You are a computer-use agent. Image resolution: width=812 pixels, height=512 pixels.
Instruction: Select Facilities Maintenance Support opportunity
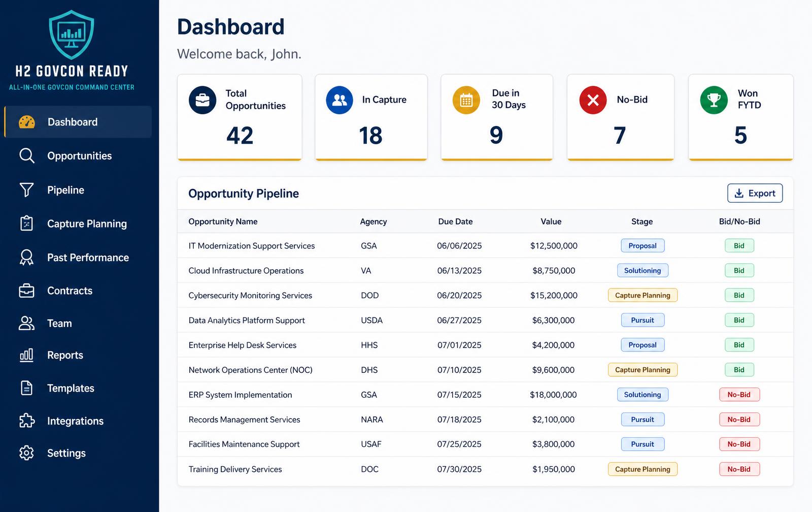(x=244, y=444)
